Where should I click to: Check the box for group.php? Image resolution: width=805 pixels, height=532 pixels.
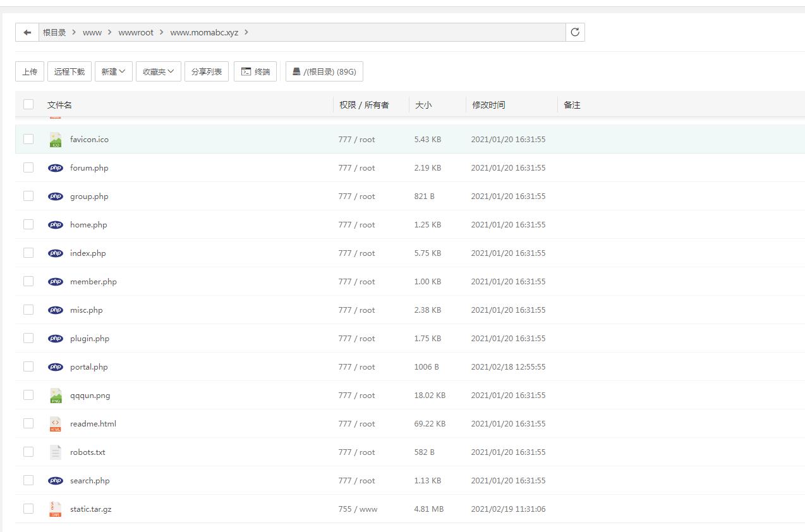point(28,196)
